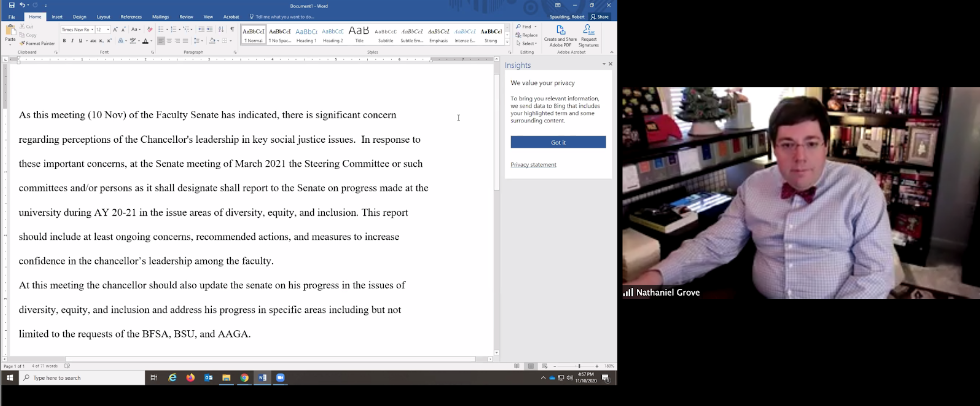Apply strikethrough formatting
Image resolution: width=980 pixels, height=406 pixels.
[x=93, y=41]
